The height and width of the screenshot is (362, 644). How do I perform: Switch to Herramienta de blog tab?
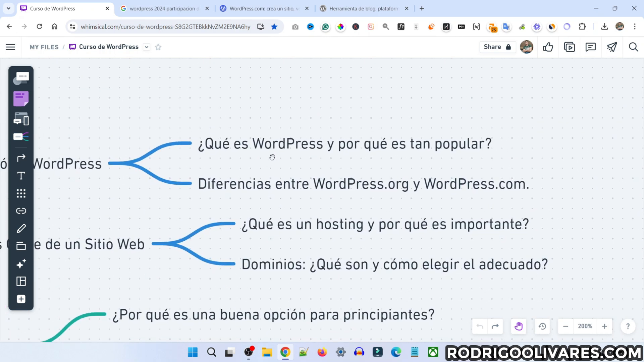[364, 8]
